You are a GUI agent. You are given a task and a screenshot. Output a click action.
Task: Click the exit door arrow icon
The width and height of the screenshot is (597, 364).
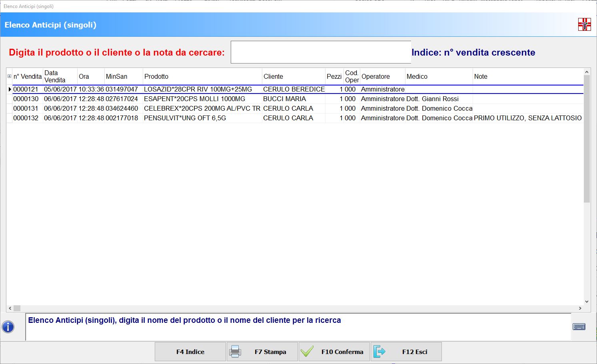pos(379,352)
